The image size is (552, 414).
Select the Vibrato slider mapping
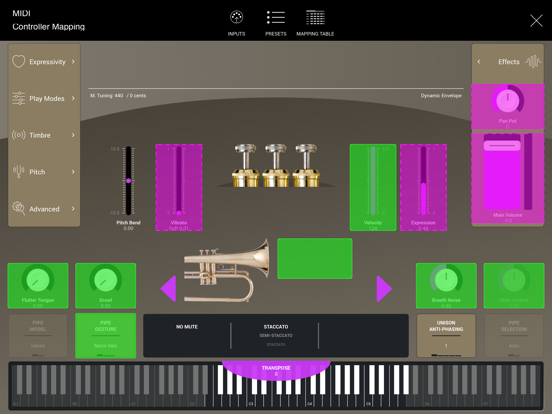click(179, 187)
